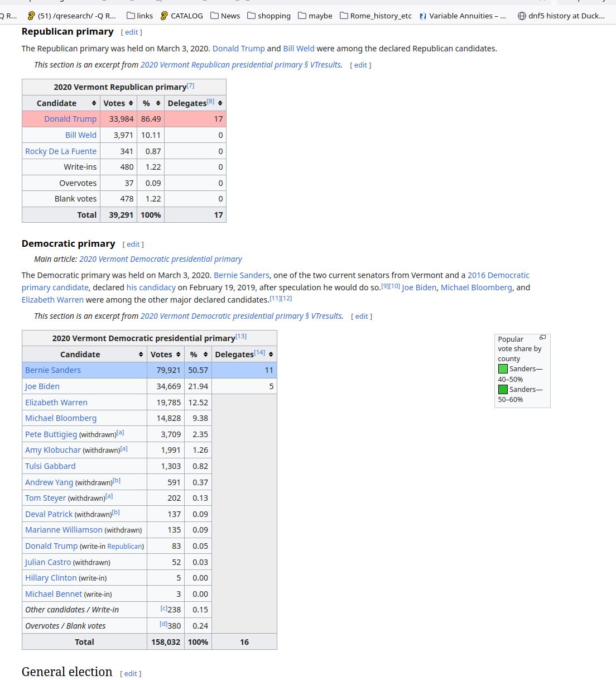The image size is (616, 680).
Task: Open Hillary Clinton article
Action: (x=51, y=578)
